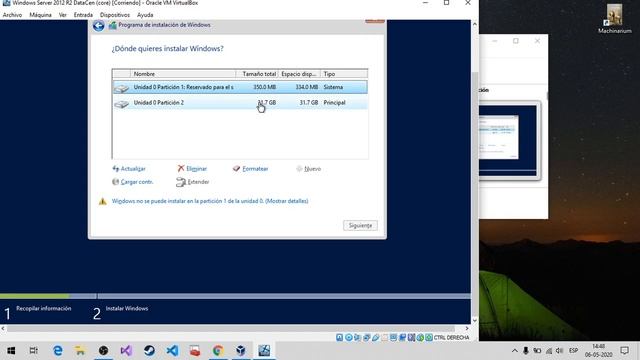Click the Sistema type cell

[333, 87]
